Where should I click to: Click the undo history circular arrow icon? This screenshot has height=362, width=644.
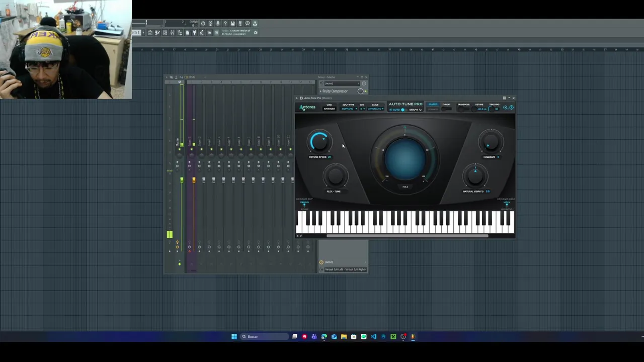coord(203,23)
